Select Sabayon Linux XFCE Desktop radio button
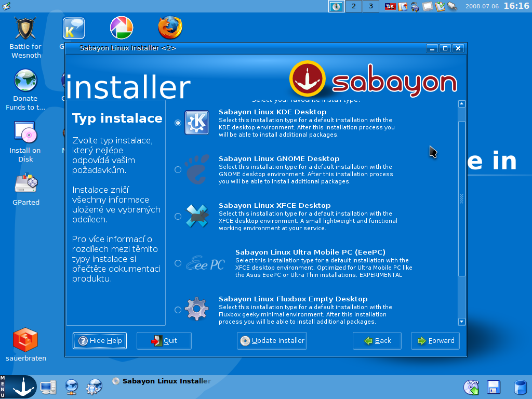Image resolution: width=532 pixels, height=399 pixels. pyautogui.click(x=178, y=217)
